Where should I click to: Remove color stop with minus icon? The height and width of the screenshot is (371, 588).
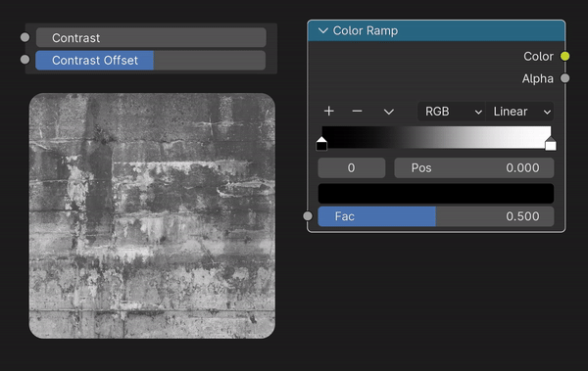tap(357, 112)
